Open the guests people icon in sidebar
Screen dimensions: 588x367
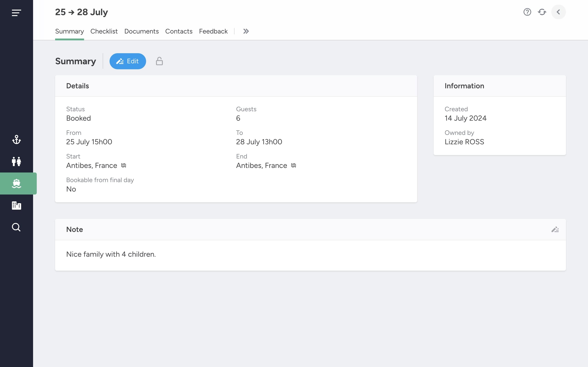(x=16, y=161)
